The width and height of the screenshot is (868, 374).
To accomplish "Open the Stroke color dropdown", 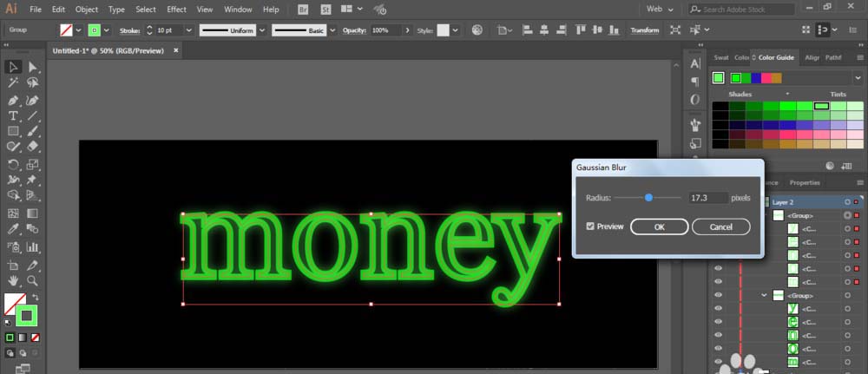I will click(107, 30).
